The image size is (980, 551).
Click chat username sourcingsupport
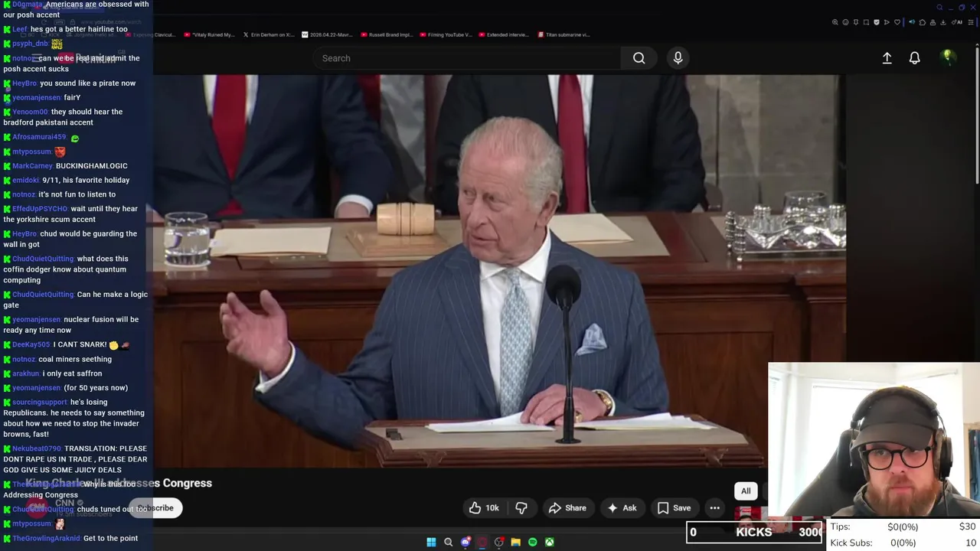(40, 403)
